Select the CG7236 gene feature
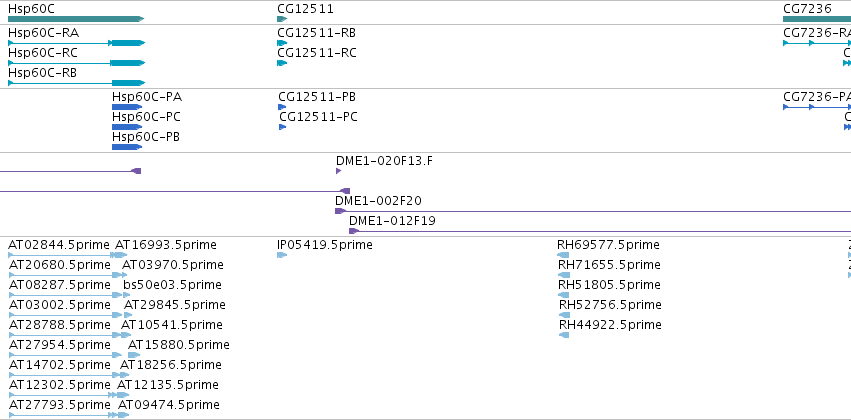This screenshot has width=851, height=420. point(817,19)
